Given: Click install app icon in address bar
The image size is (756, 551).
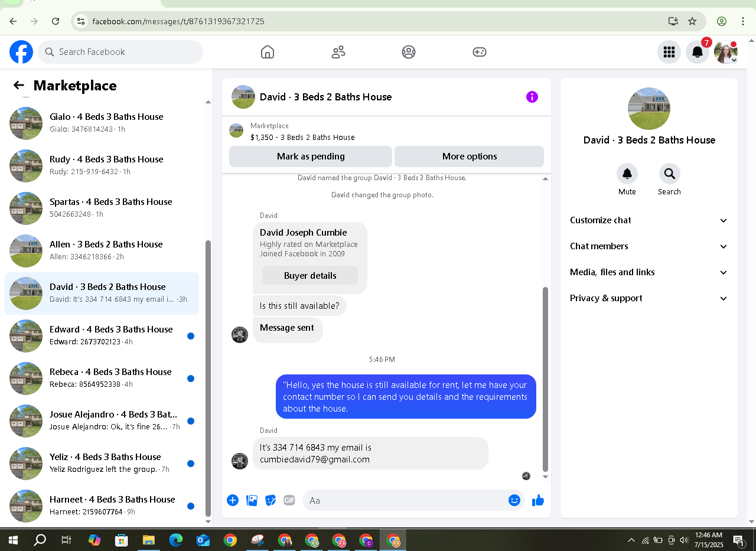Looking at the screenshot, I should pyautogui.click(x=673, y=21).
